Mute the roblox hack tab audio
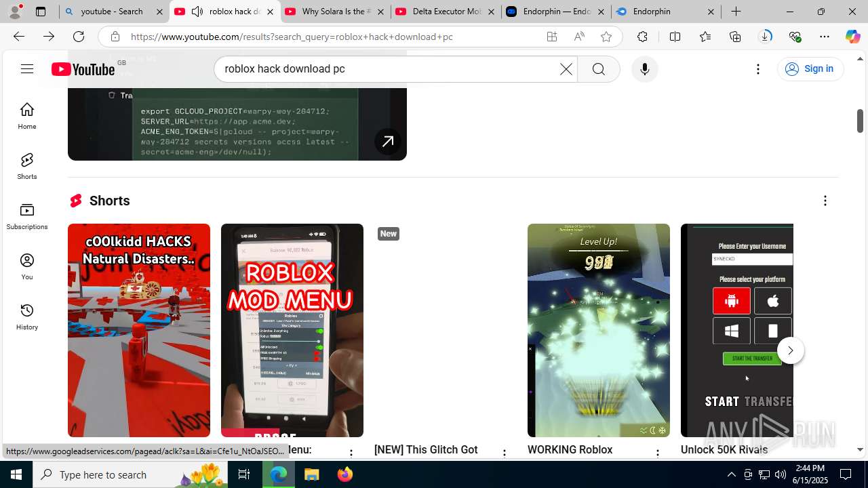This screenshot has width=868, height=488. [x=197, y=12]
